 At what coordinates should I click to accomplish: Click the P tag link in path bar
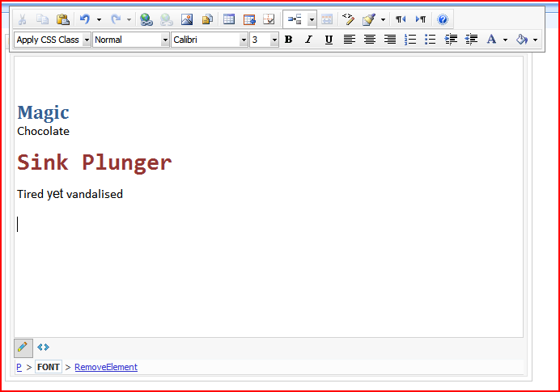pyautogui.click(x=19, y=368)
